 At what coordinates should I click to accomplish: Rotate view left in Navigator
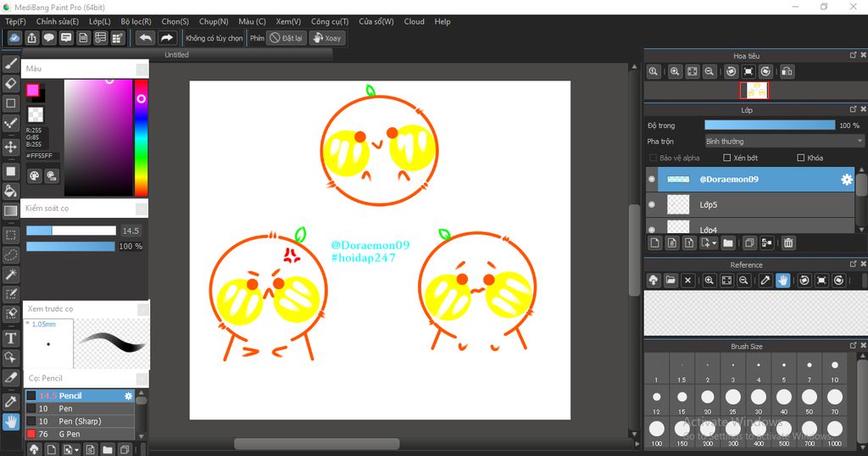click(x=732, y=71)
